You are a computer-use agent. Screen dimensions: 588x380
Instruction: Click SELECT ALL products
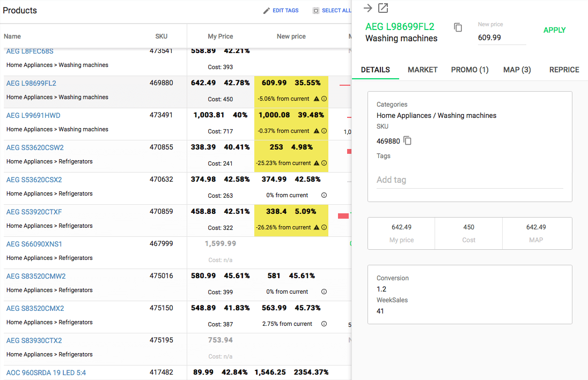(332, 11)
